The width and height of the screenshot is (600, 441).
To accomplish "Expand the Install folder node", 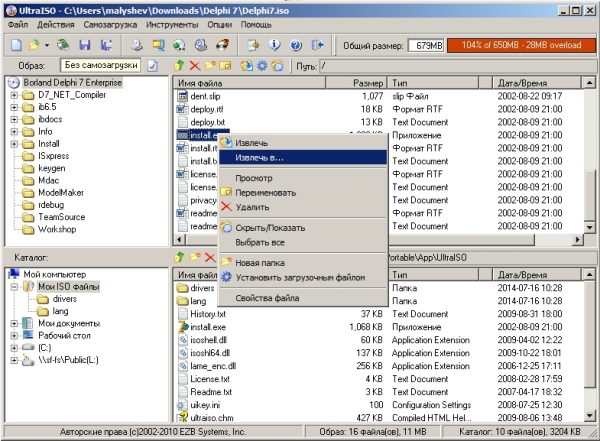I will pyautogui.click(x=14, y=144).
